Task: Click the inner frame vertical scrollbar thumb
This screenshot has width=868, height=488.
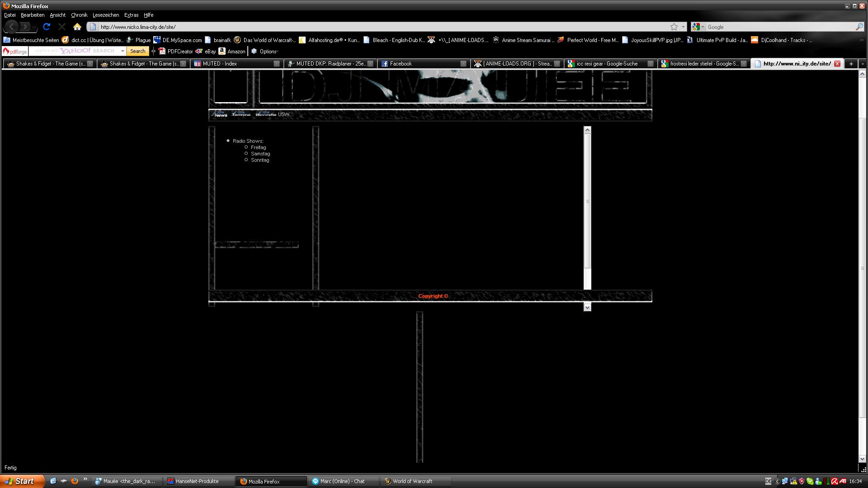Action: 587,201
